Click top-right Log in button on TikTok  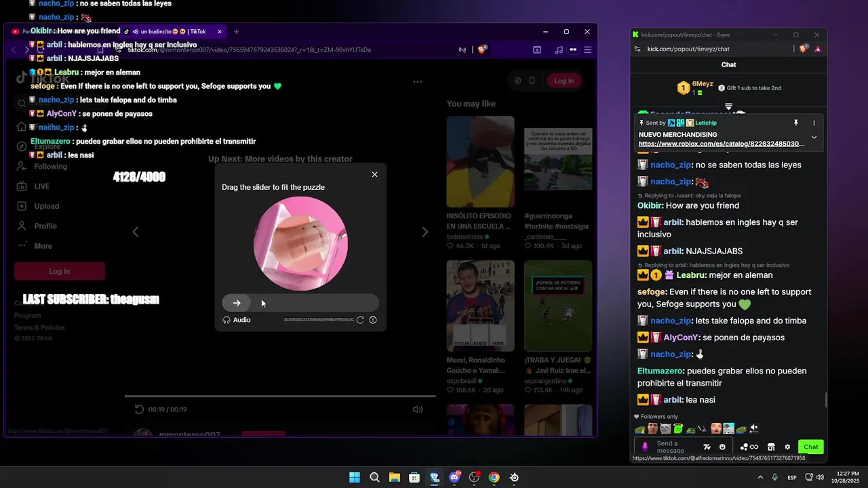point(564,81)
